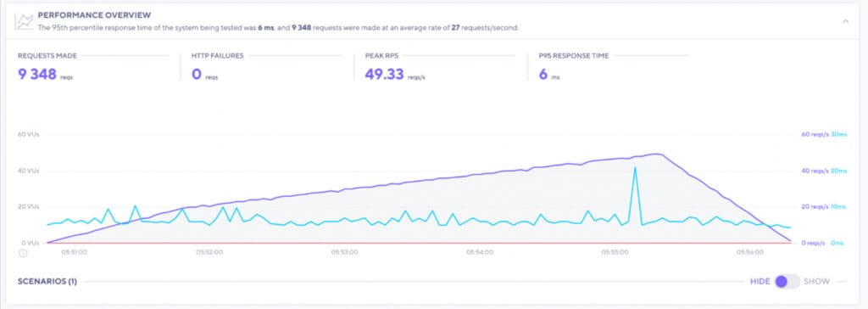Click the HIDE label next to toggle

tap(760, 282)
